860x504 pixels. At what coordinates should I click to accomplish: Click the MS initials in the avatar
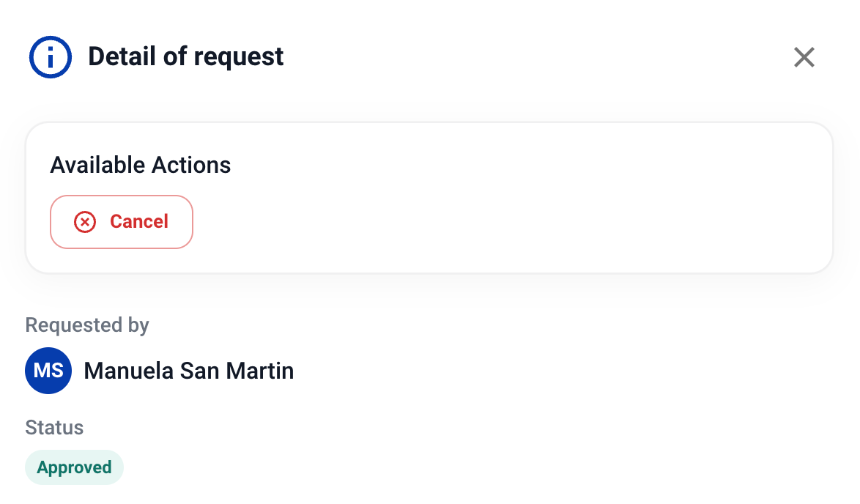coord(48,371)
